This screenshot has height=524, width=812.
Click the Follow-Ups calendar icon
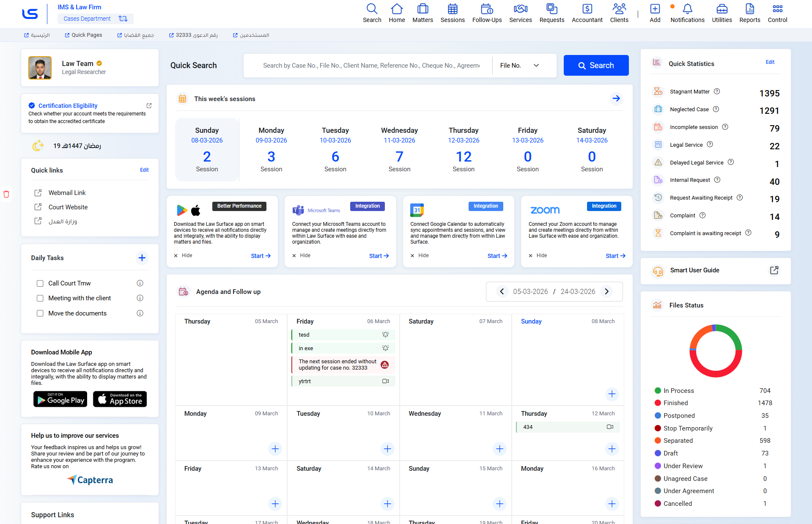click(x=487, y=9)
